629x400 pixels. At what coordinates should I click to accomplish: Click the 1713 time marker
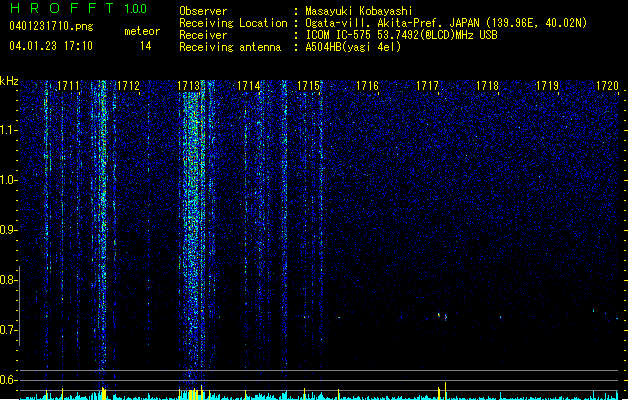(x=188, y=86)
